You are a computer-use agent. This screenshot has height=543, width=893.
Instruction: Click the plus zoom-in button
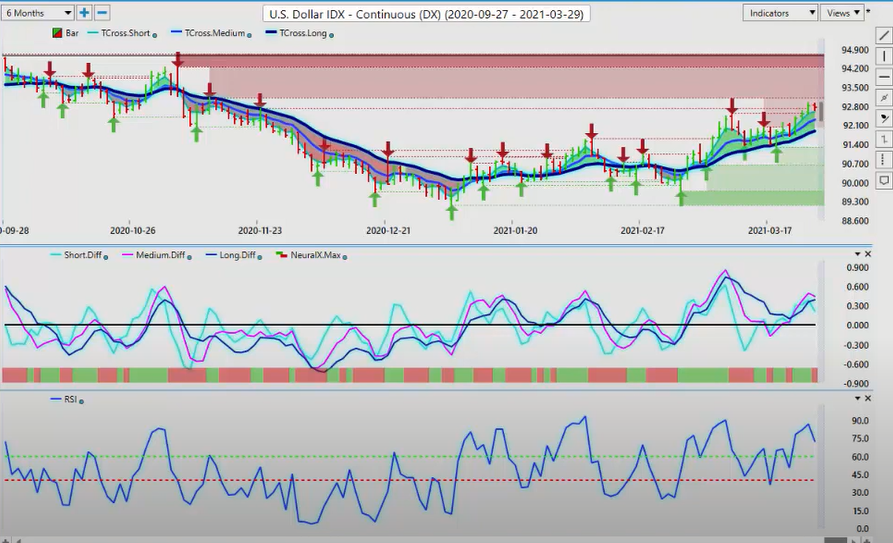pos(84,13)
